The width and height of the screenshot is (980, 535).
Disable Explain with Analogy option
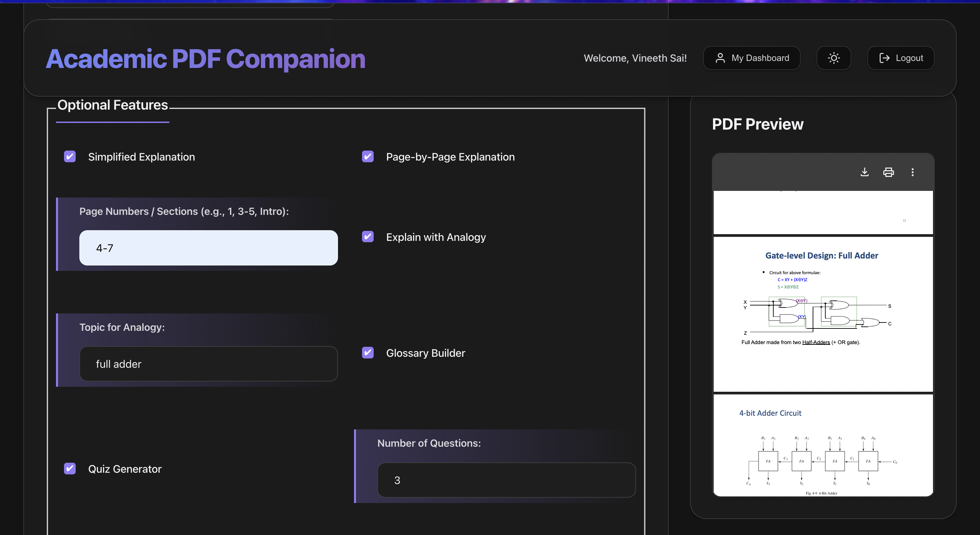pos(367,237)
